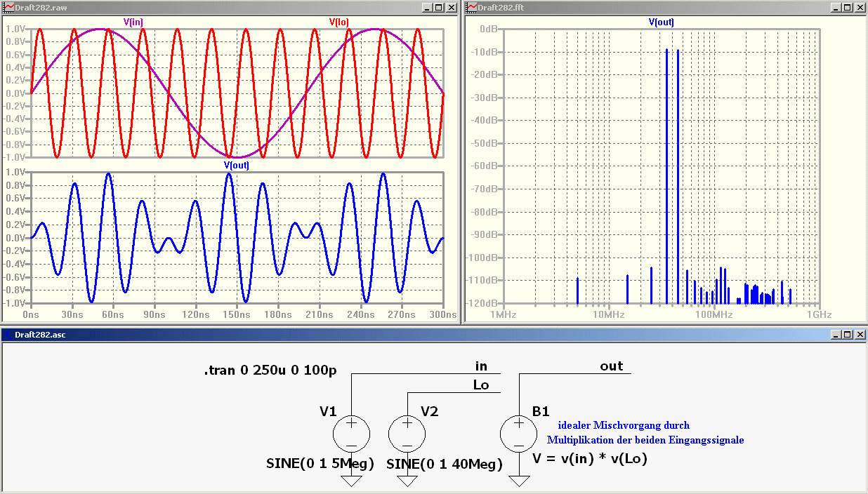The image size is (868, 494).
Task: Click the Draft282.asc schematic window icon
Action: [x=8, y=335]
